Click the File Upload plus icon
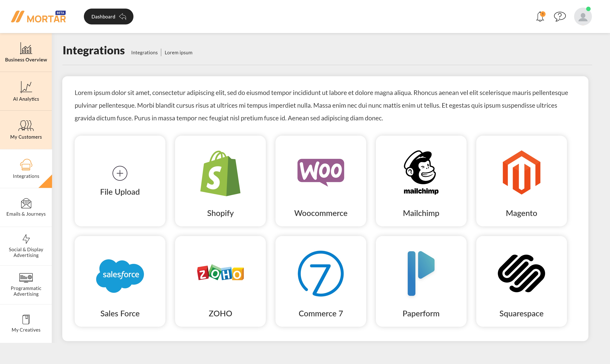 coord(120,173)
